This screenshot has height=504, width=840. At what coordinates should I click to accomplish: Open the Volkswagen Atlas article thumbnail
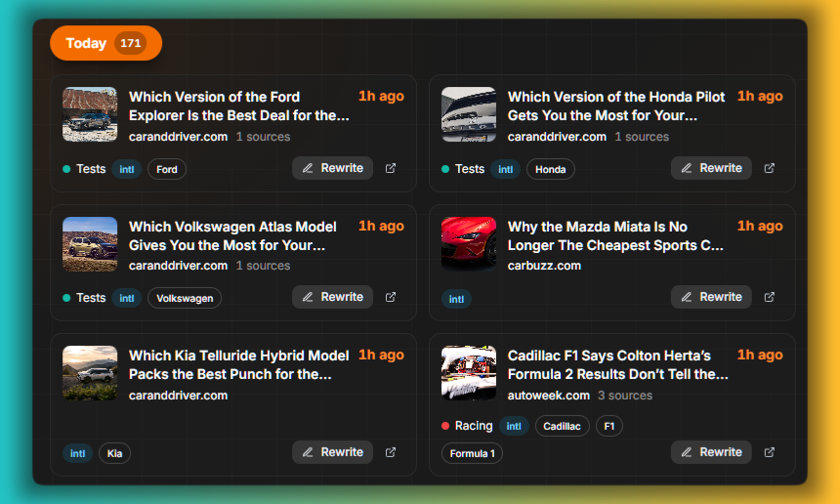pos(90,244)
